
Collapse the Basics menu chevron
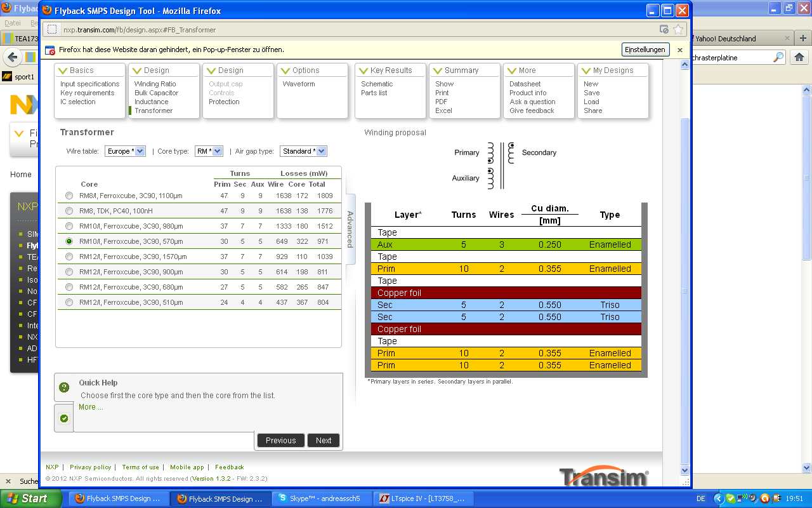[x=62, y=70]
